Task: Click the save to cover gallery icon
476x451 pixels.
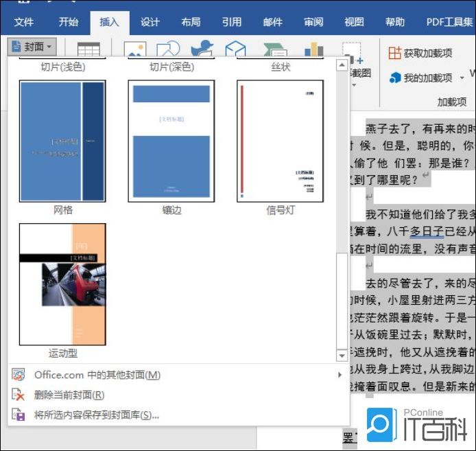Action: pos(19,415)
